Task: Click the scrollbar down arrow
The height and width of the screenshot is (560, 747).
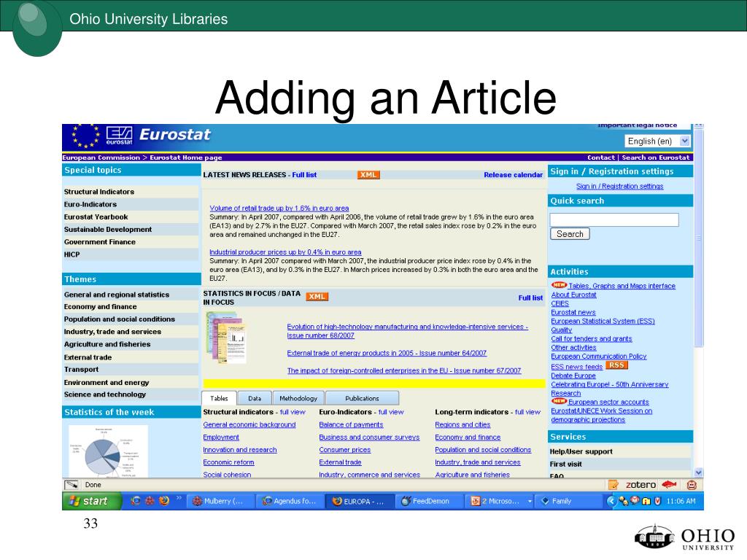Action: coord(698,472)
